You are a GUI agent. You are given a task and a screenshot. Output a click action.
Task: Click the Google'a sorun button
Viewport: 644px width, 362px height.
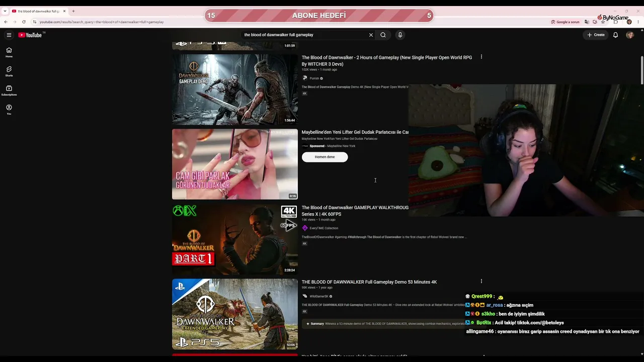pyautogui.click(x=566, y=22)
